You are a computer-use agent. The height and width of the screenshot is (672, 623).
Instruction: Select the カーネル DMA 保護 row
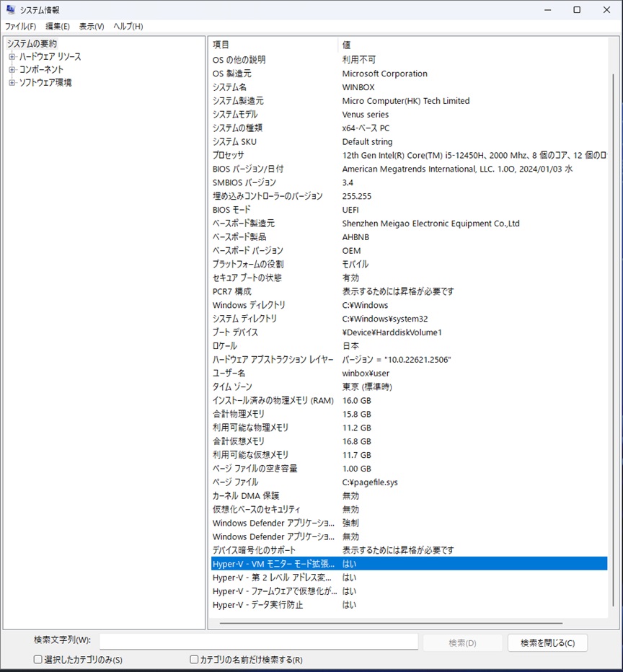tap(409, 496)
